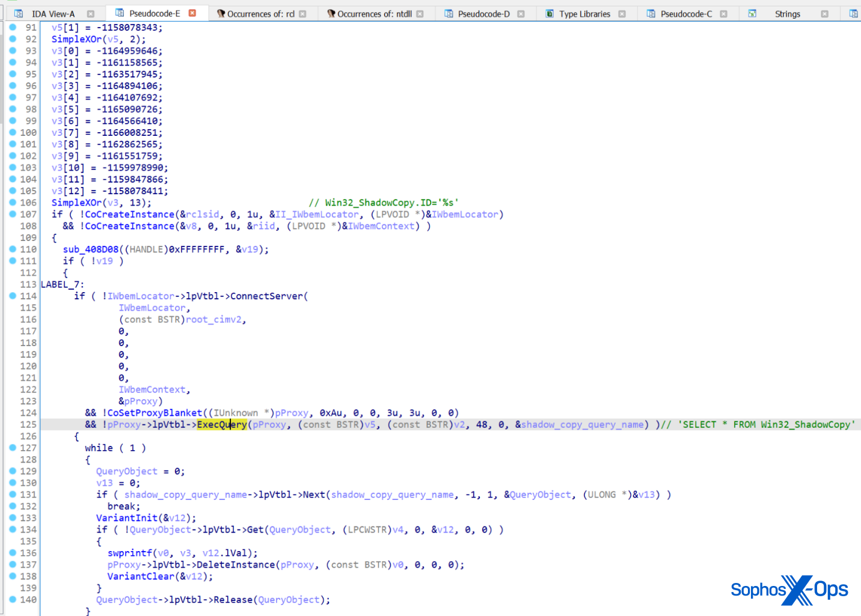Toggle breakpoint dot on line 114
Viewport: 861px width, 616px height.
point(13,296)
